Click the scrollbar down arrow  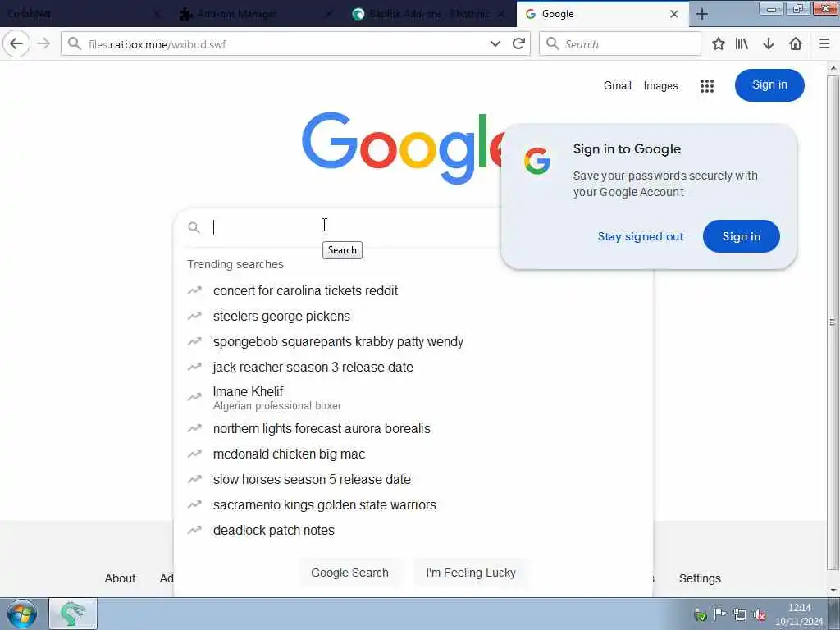[x=832, y=591]
